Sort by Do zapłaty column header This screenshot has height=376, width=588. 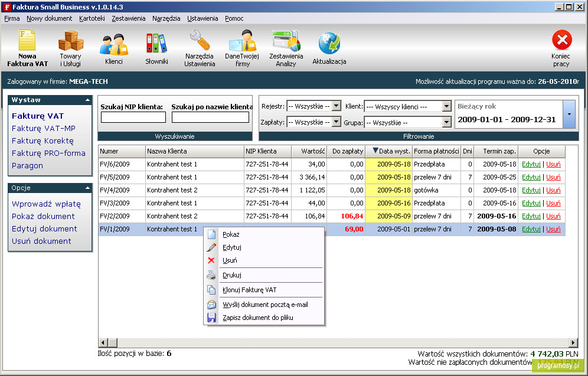point(346,151)
